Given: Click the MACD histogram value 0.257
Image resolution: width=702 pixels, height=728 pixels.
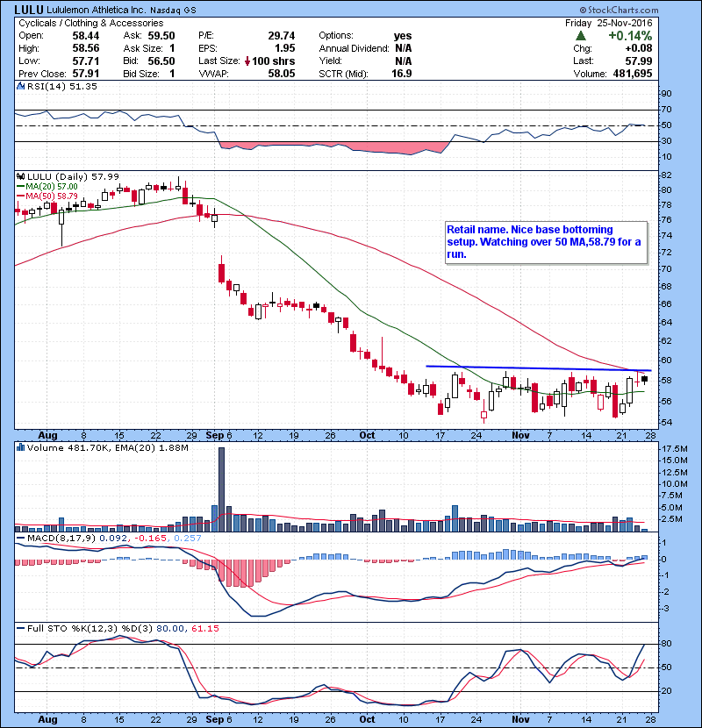Looking at the screenshot, I should 188,539.
